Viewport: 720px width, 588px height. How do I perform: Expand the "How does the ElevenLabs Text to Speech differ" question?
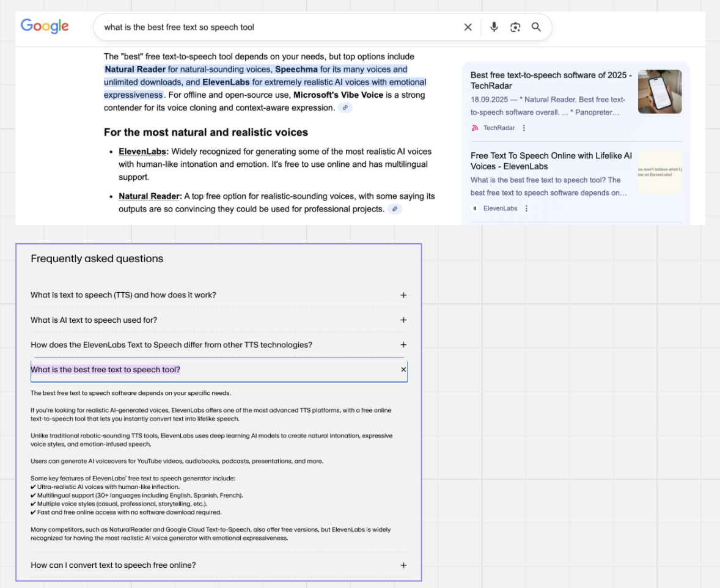click(x=403, y=345)
